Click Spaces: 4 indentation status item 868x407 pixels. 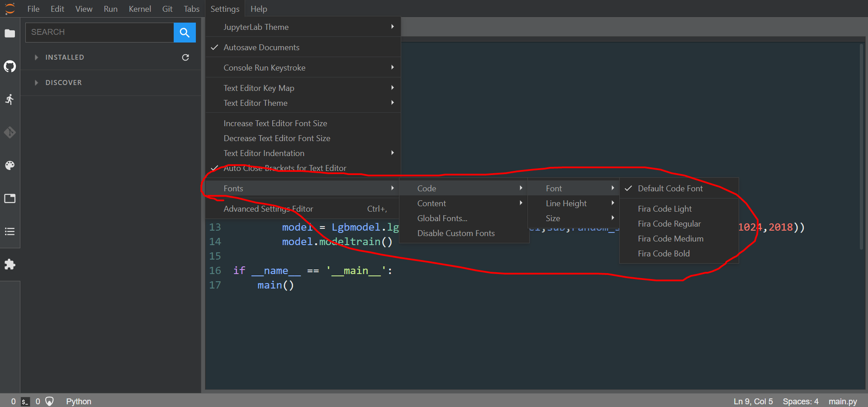pos(801,402)
